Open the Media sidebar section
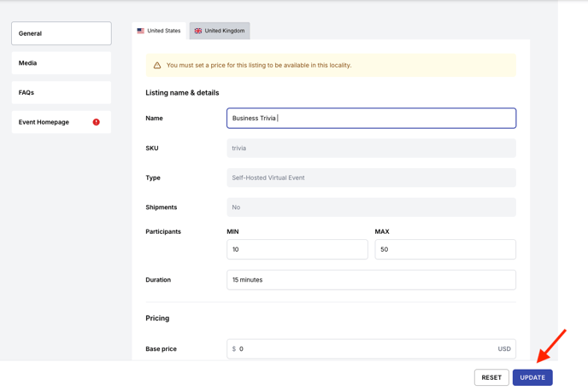This screenshot has width=588, height=391. 62,63
